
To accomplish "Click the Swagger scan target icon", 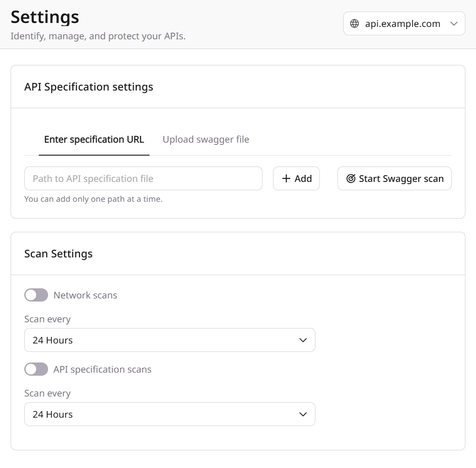I will coord(351,178).
